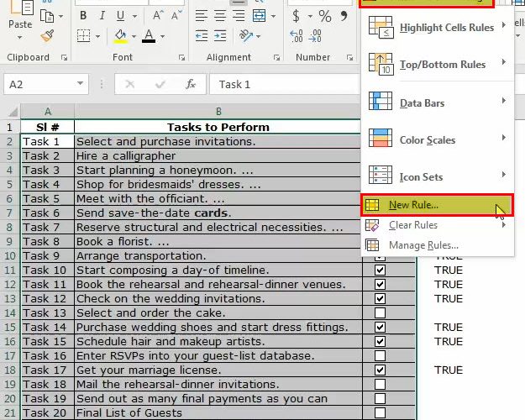Check the Task 16 checkbox
The width and height of the screenshot is (525, 420).
pos(380,355)
